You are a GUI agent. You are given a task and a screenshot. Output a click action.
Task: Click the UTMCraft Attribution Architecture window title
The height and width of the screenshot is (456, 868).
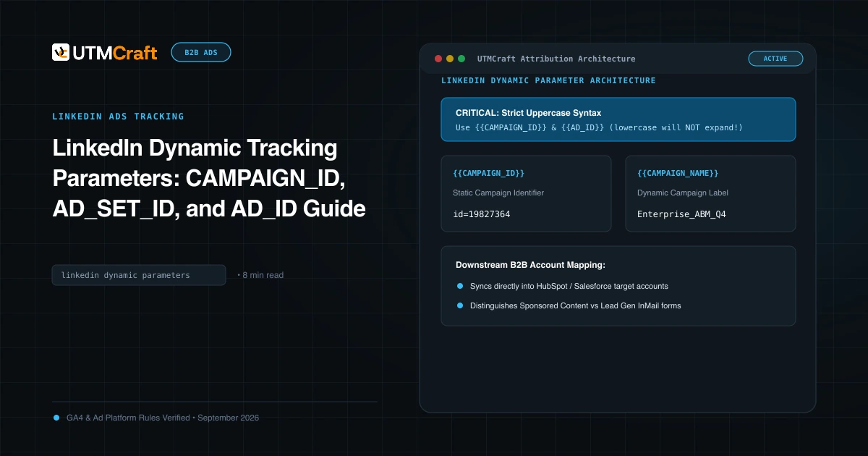pos(556,59)
